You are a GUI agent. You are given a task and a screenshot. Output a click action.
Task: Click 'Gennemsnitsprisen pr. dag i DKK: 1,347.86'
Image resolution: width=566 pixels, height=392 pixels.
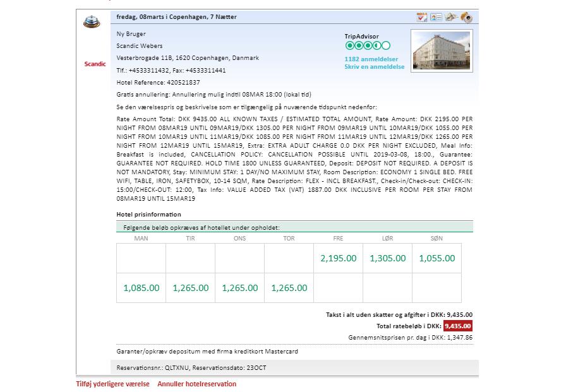411,338
